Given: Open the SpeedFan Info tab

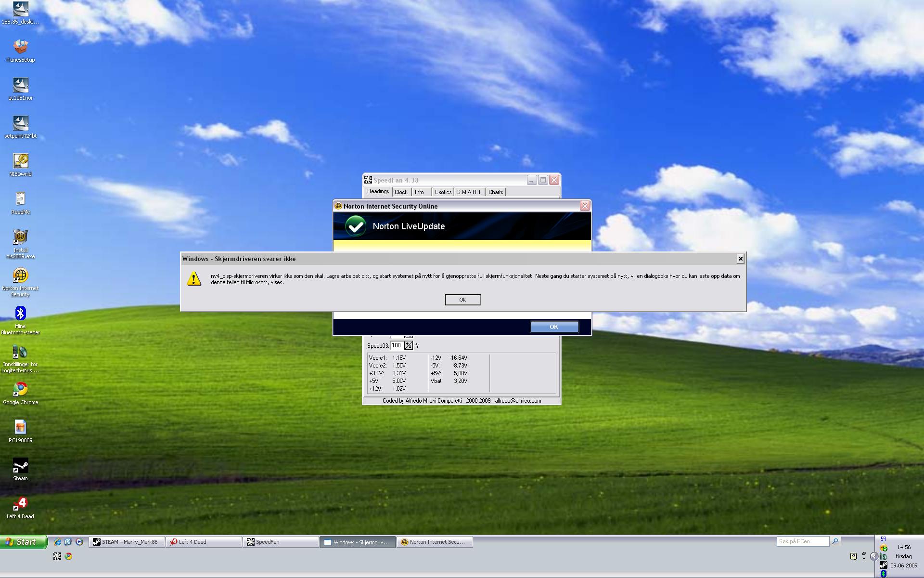Looking at the screenshot, I should tap(419, 192).
